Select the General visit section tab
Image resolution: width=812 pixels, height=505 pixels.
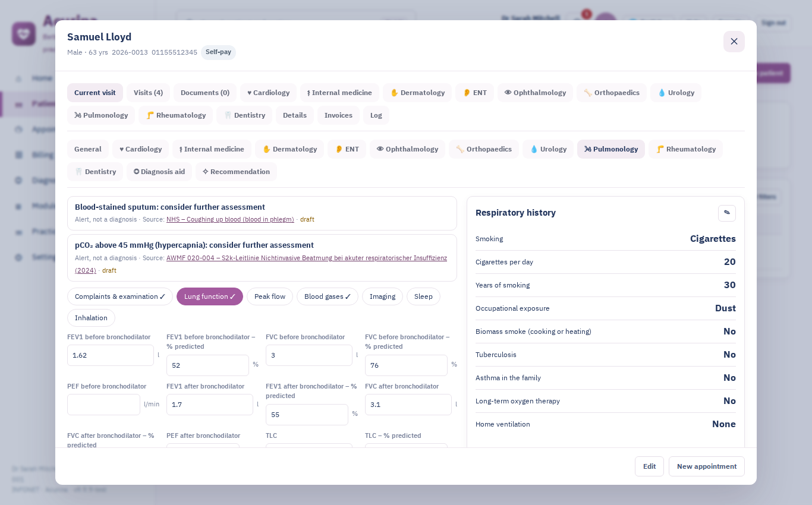coord(88,149)
